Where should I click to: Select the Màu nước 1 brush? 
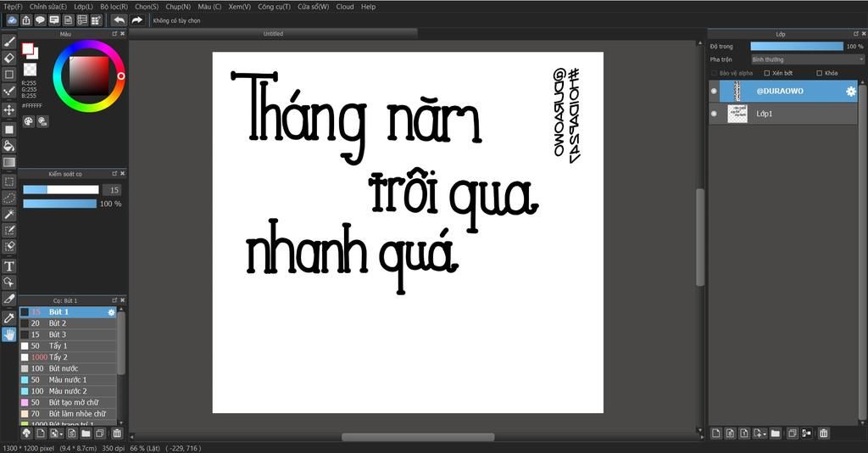pyautogui.click(x=68, y=380)
